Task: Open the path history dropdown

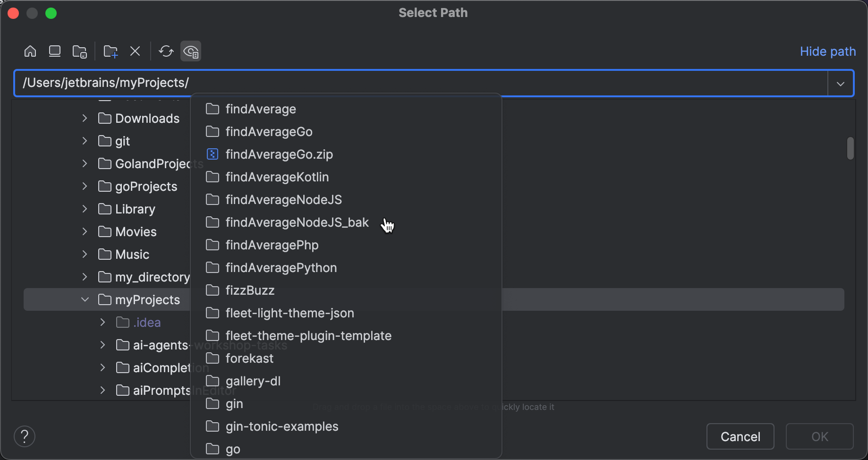Action: click(841, 83)
